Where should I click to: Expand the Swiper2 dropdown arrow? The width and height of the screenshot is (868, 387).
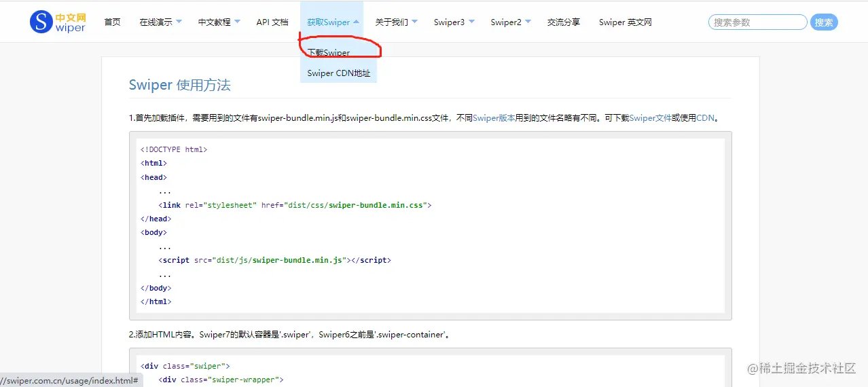pos(528,22)
